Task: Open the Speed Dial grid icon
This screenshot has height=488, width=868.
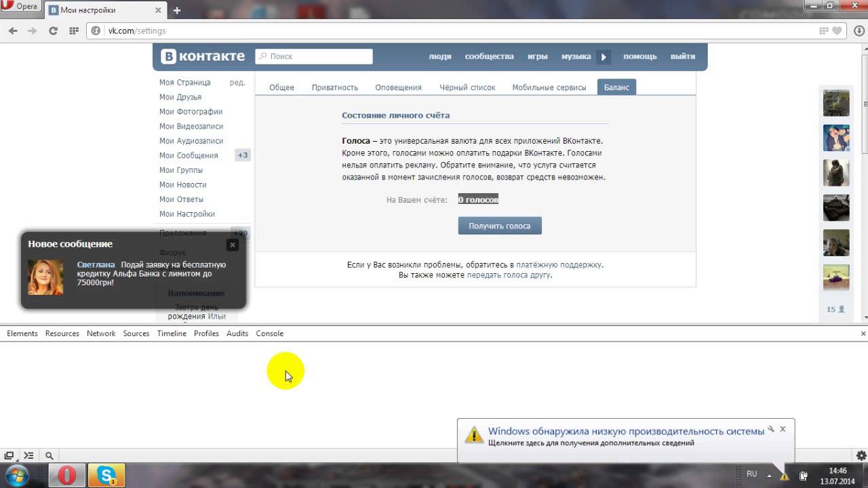Action: click(74, 30)
